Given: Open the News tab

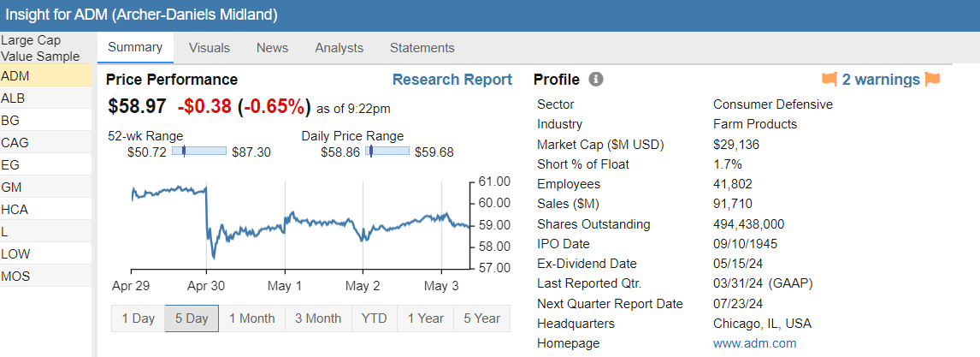Looking at the screenshot, I should [272, 48].
